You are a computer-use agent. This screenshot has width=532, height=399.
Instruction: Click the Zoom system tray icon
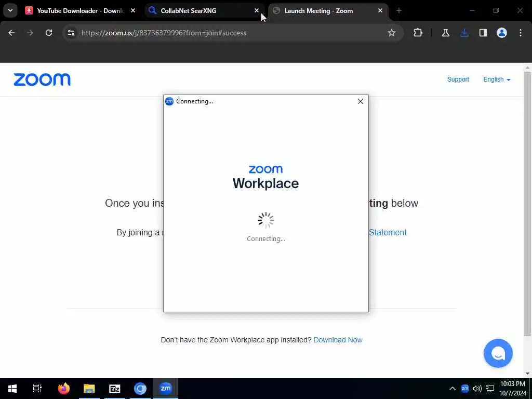465,389
